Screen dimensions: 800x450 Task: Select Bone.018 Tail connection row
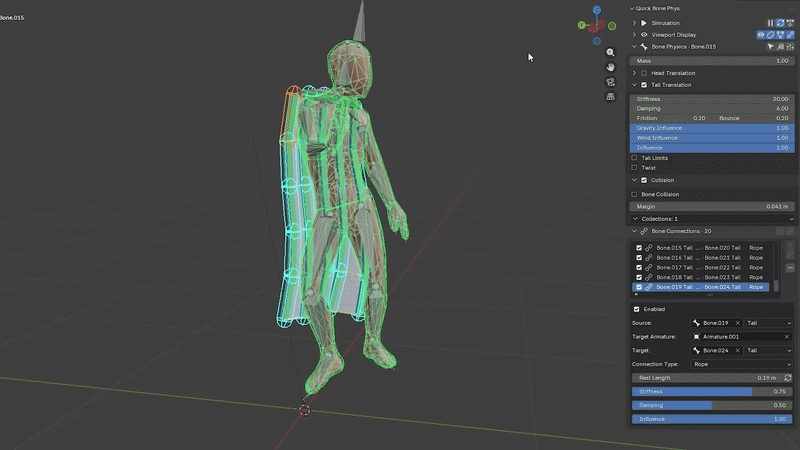701,277
